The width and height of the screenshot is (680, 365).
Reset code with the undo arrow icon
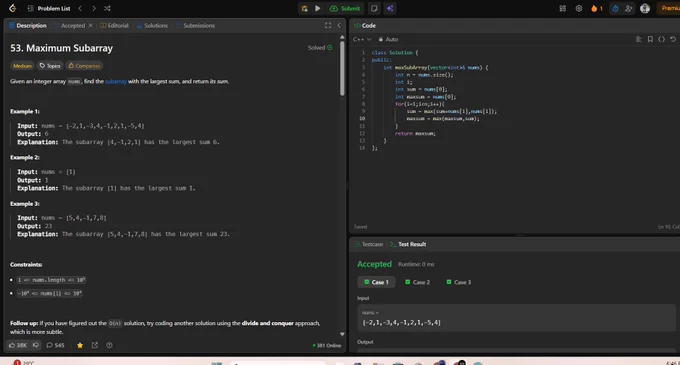[673, 39]
